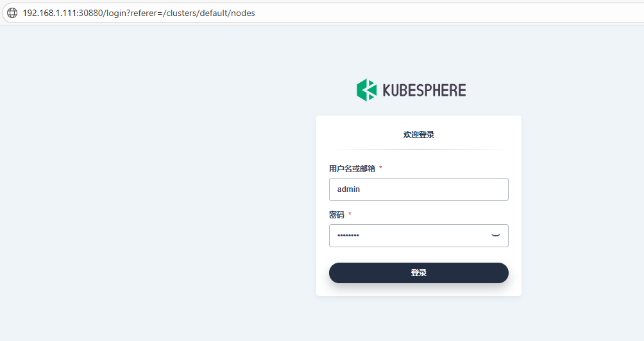Click the KUBESPHERE wordmark text
Viewport: 644px width, 341px height.
click(424, 91)
